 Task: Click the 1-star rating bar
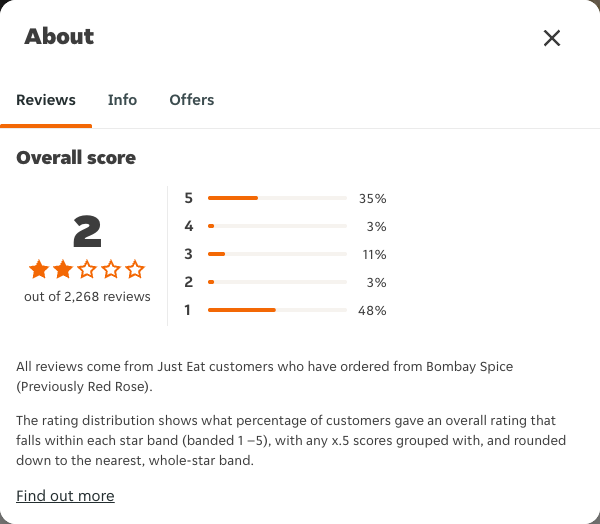pos(277,310)
